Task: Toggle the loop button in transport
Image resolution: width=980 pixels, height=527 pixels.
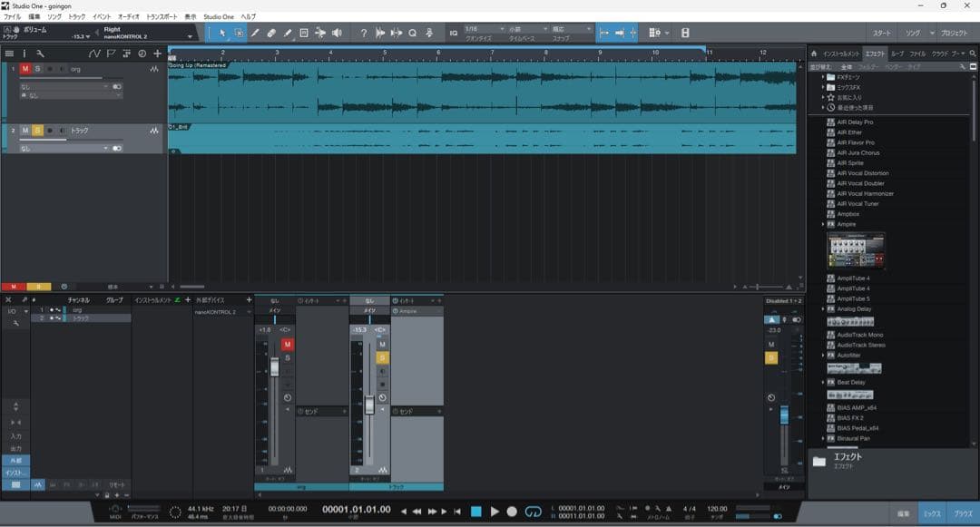Action: pyautogui.click(x=533, y=512)
